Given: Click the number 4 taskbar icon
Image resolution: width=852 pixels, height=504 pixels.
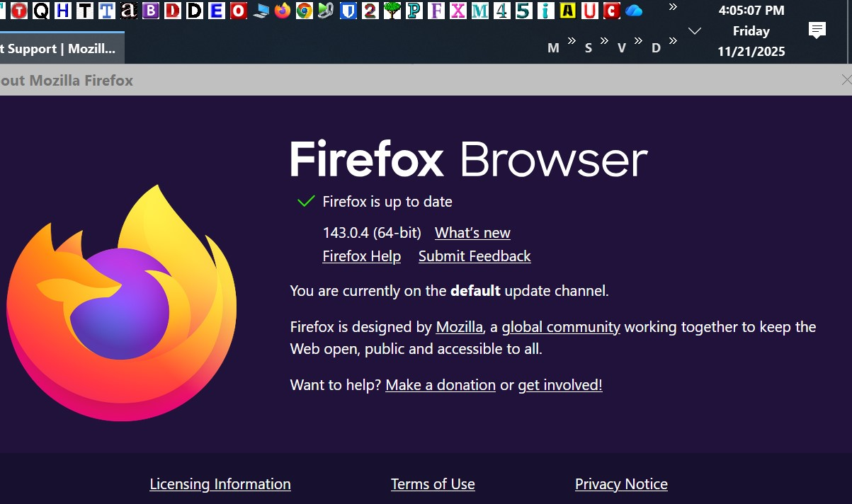Looking at the screenshot, I should (502, 11).
